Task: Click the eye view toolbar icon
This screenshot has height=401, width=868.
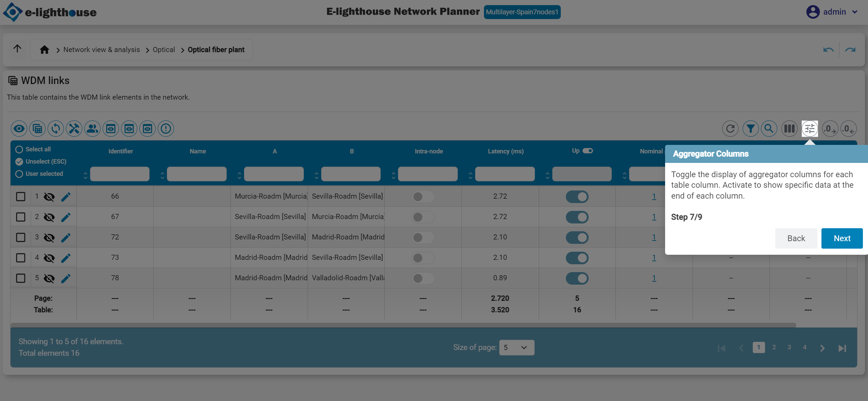Action: click(19, 129)
